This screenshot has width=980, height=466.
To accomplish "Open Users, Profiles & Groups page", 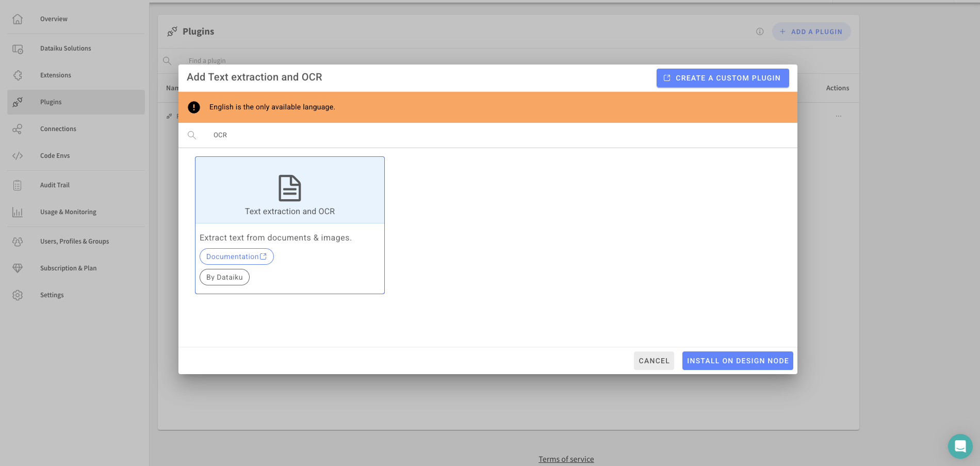I will (75, 242).
